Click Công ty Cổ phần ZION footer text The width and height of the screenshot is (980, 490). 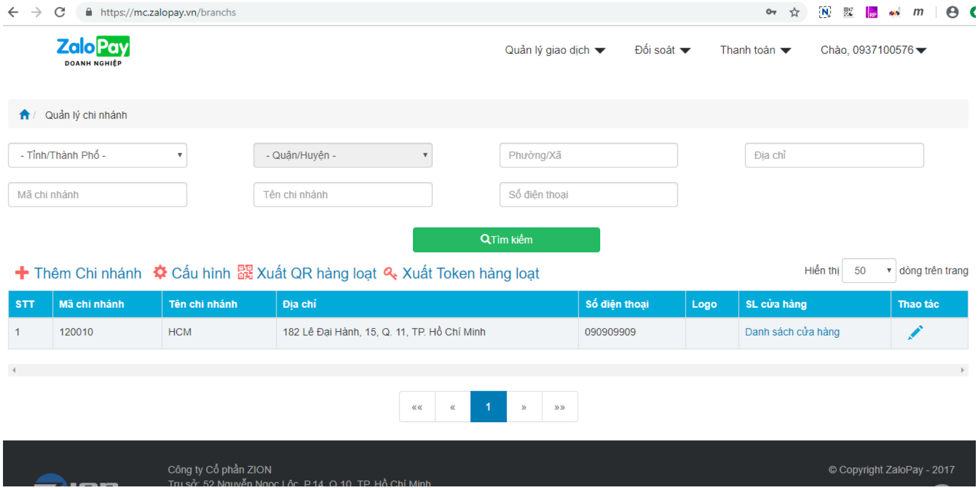coord(219,470)
